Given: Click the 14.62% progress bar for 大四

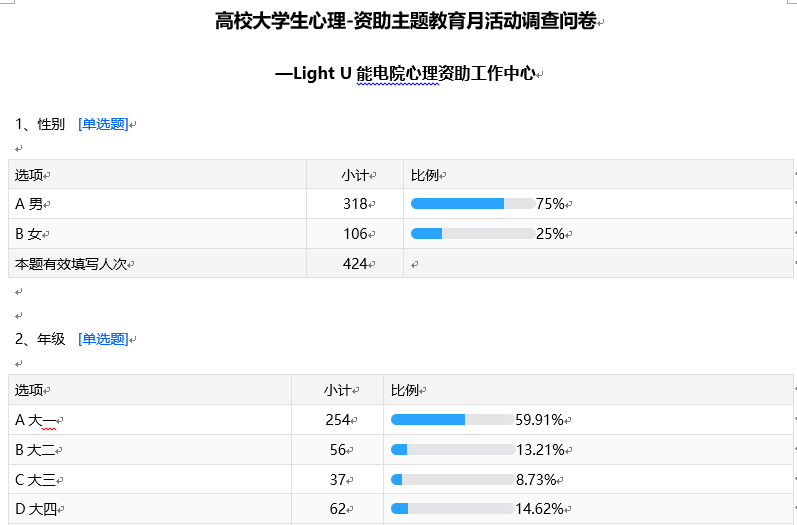Looking at the screenshot, I should [452, 509].
